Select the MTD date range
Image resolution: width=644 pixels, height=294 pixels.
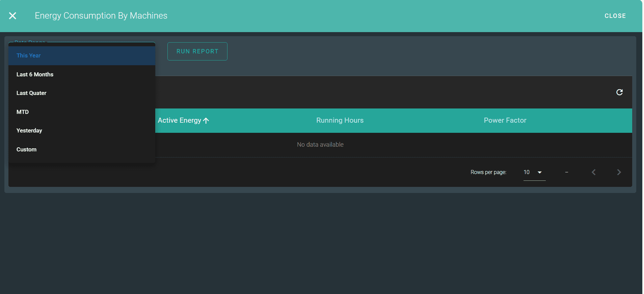tap(82, 112)
